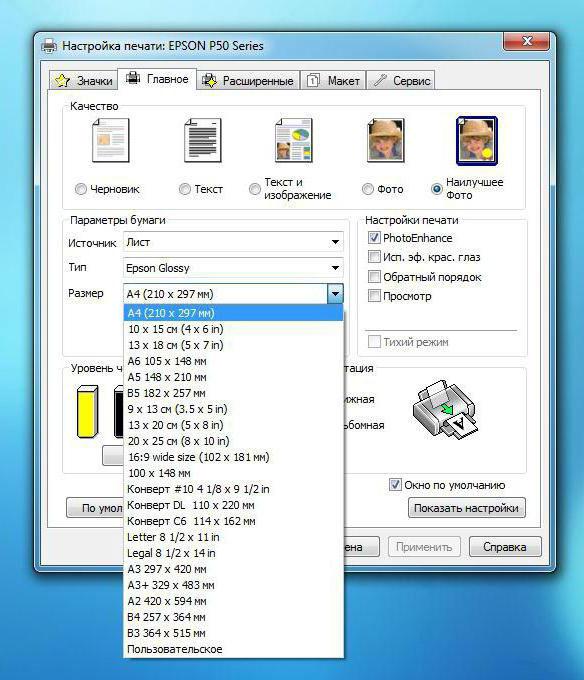584x680 pixels.
Task: Enable Исп. эф. крас. глаз checkbox
Action: (374, 257)
